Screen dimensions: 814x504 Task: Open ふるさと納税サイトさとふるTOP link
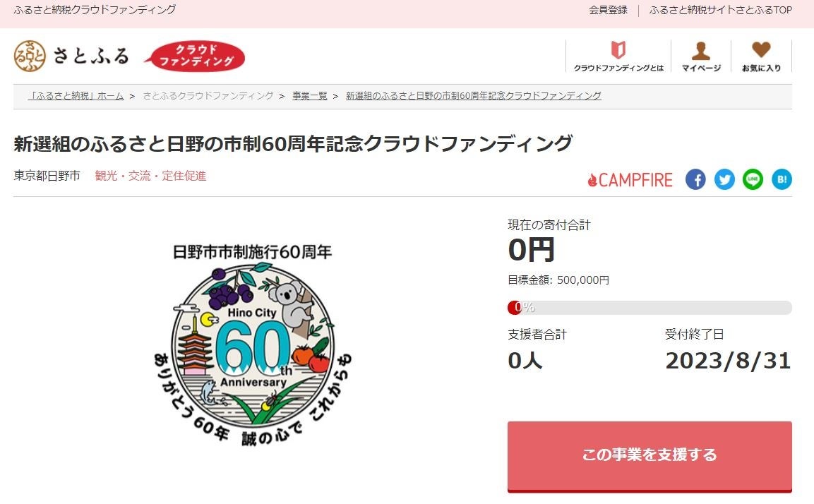pyautogui.click(x=720, y=10)
